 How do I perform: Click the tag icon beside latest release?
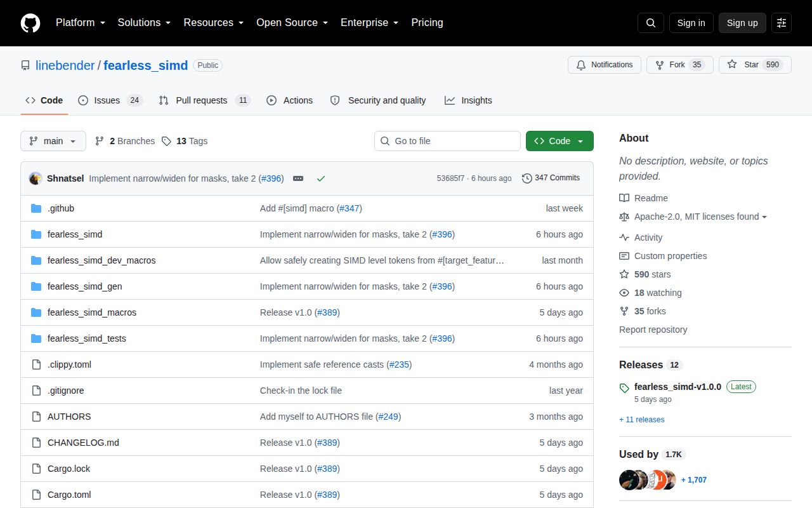pyautogui.click(x=624, y=387)
